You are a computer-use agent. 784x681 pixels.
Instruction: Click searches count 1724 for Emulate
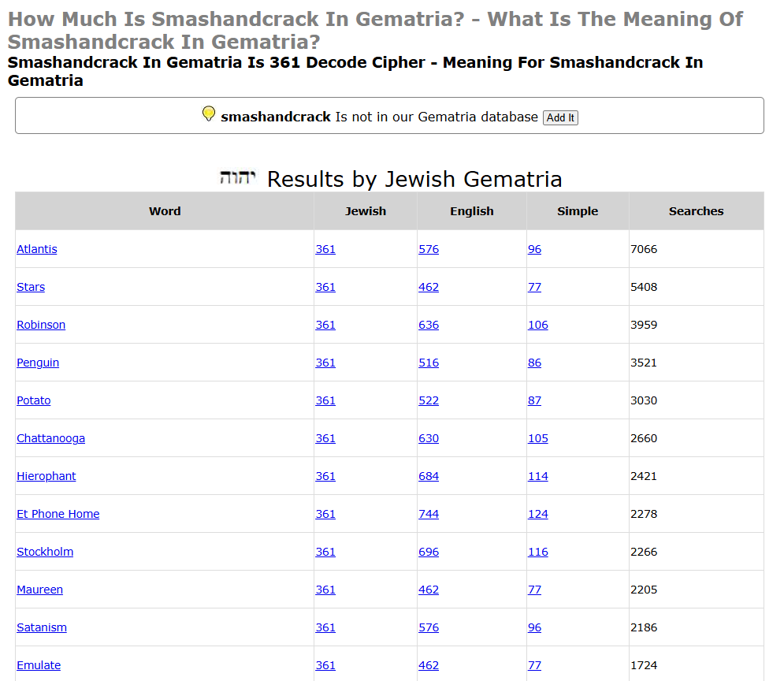644,665
